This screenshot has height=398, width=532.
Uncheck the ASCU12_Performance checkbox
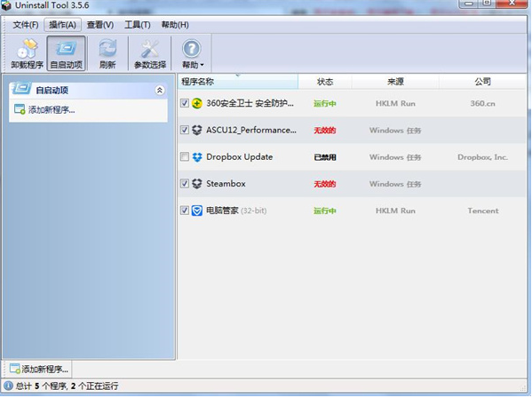[x=185, y=130]
